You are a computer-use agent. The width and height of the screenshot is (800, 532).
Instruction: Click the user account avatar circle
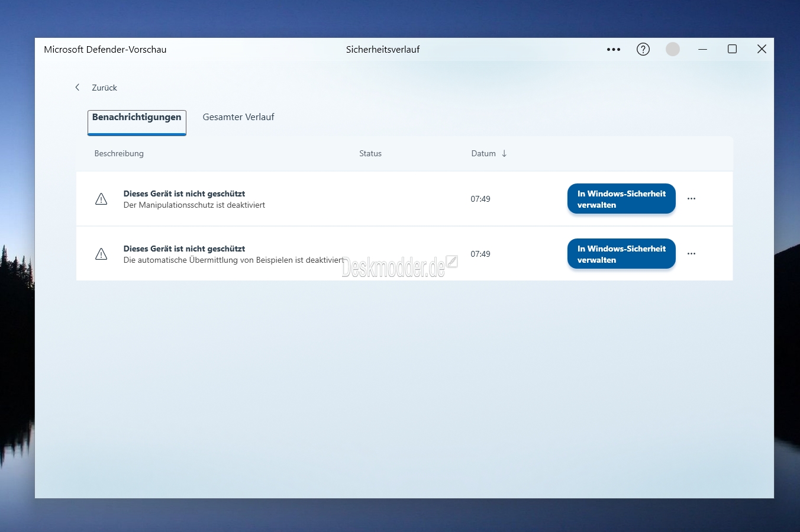(x=673, y=49)
